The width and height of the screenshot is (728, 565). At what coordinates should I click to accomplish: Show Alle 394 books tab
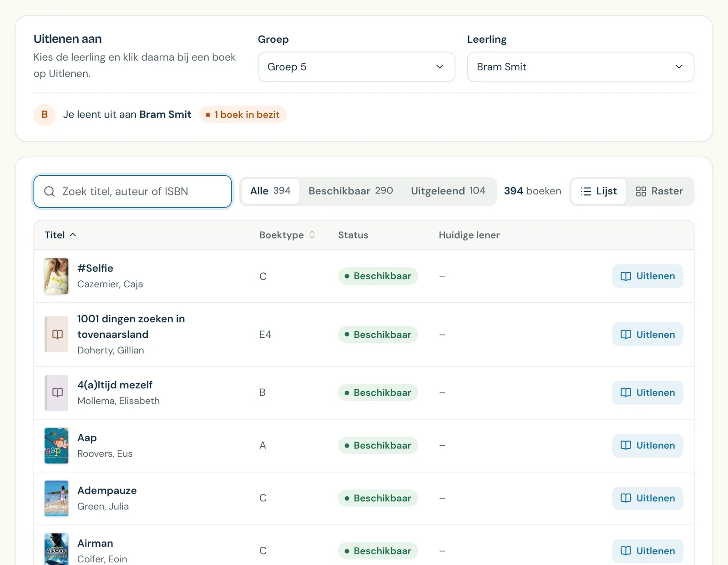(x=270, y=191)
